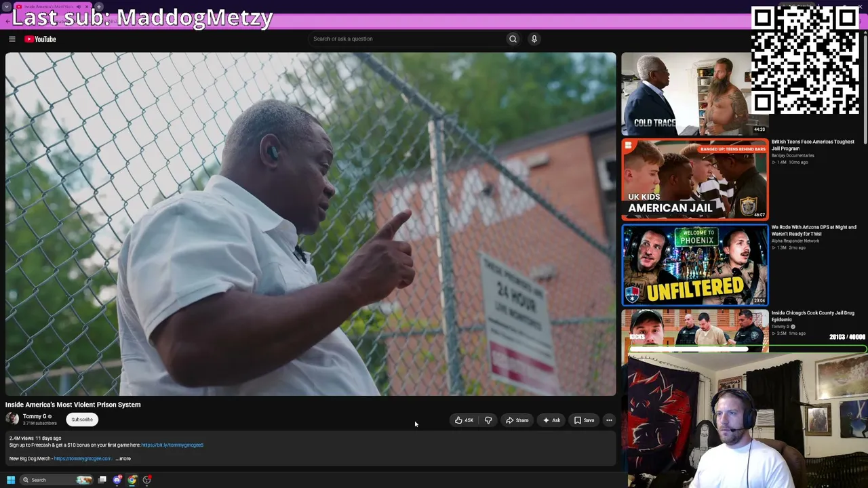Open 'British Teens Face Americas Toughest Jail Program' title
Screen dimensions: 868x488
[x=812, y=145]
